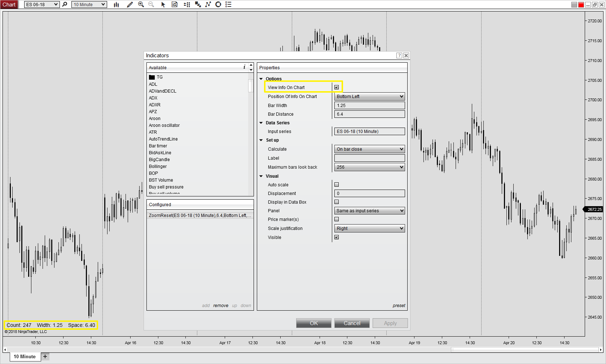
Task: Click the TG folder icon in Available list
Action: click(x=152, y=77)
